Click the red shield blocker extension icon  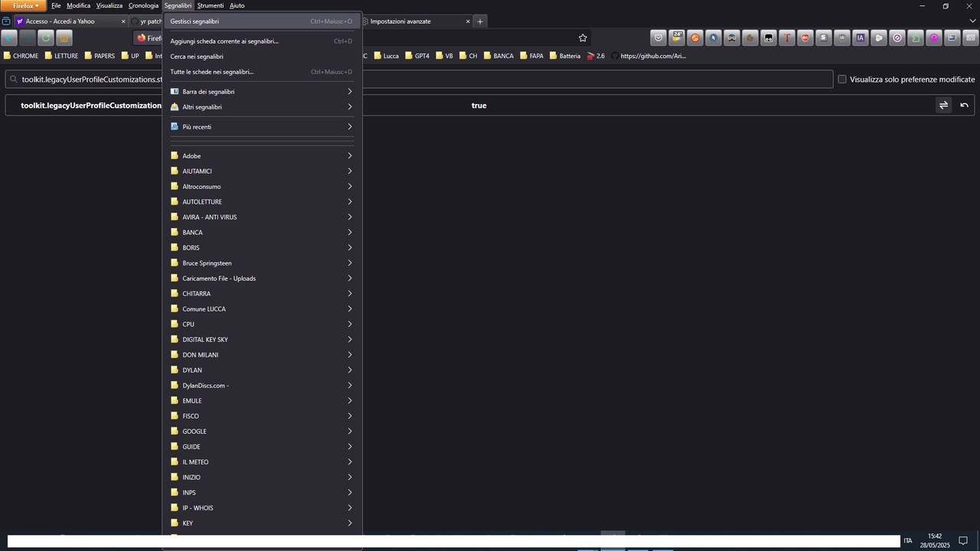tap(805, 37)
